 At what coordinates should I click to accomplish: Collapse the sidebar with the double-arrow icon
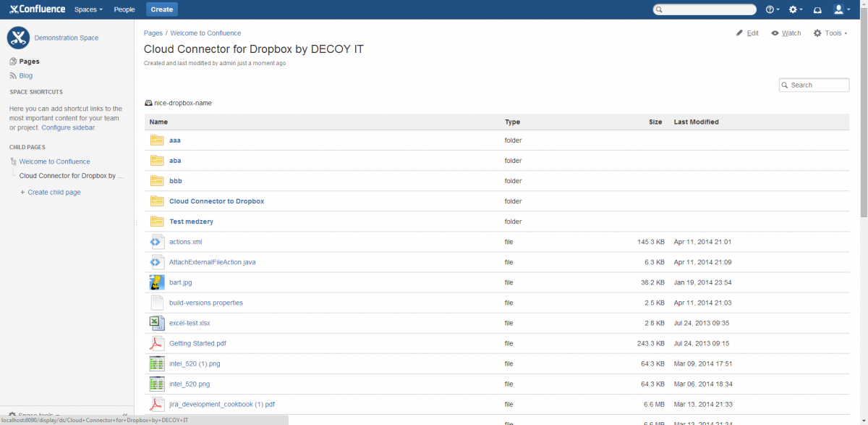click(125, 416)
